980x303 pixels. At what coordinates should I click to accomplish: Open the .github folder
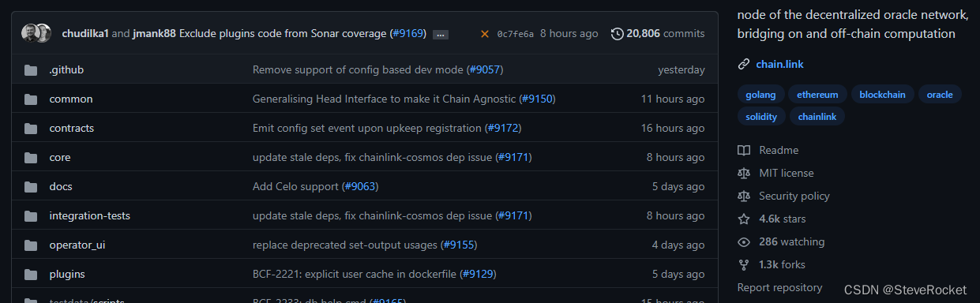point(66,69)
